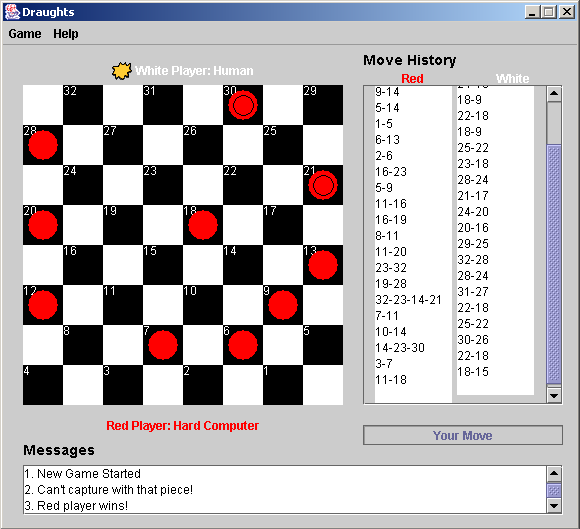Image resolution: width=580 pixels, height=529 pixels.
Task: Click empty board square 26
Action: 203,145
